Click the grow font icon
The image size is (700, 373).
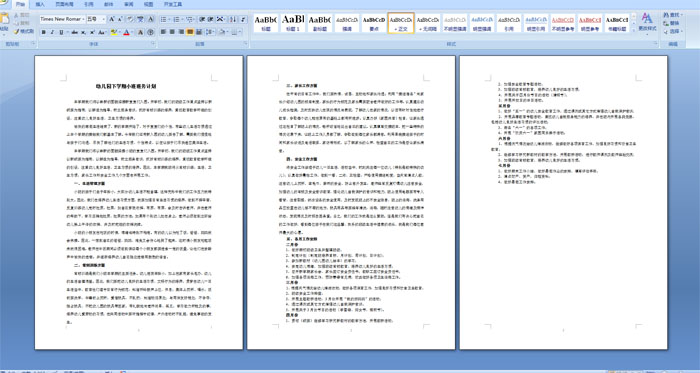(x=112, y=19)
